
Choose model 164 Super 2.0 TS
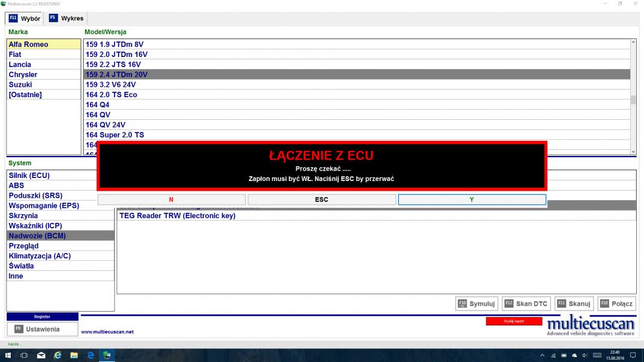[357, 135]
